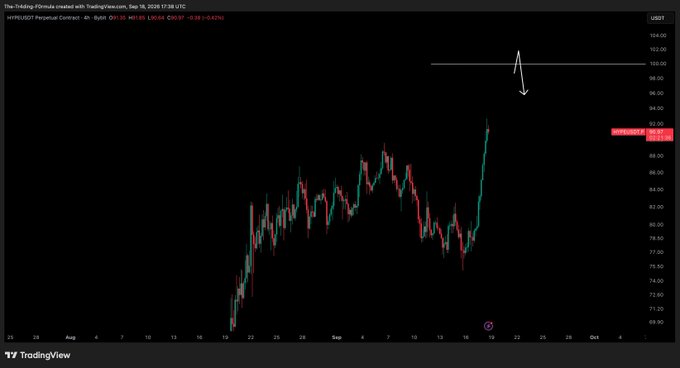Click the 84.00 price axis label
Viewport: 680px width, 368px height.
pyautogui.click(x=657, y=189)
